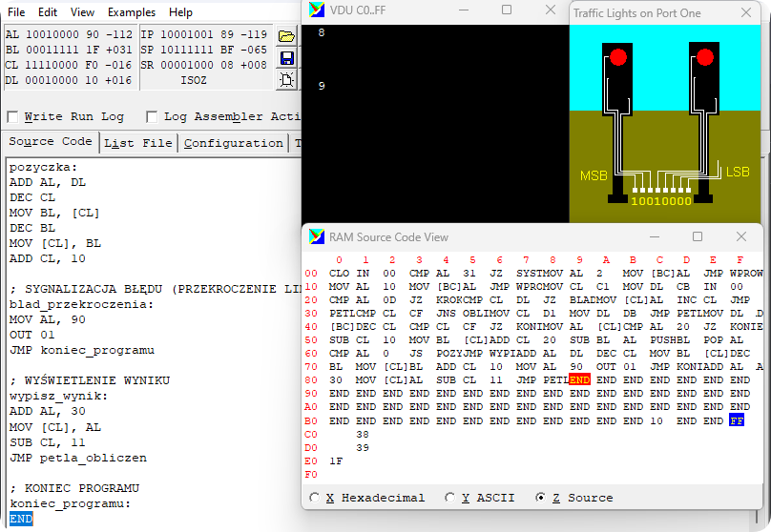The height and width of the screenshot is (532, 771).
Task: Close the Traffic Lights on Port One window
Action: [745, 13]
